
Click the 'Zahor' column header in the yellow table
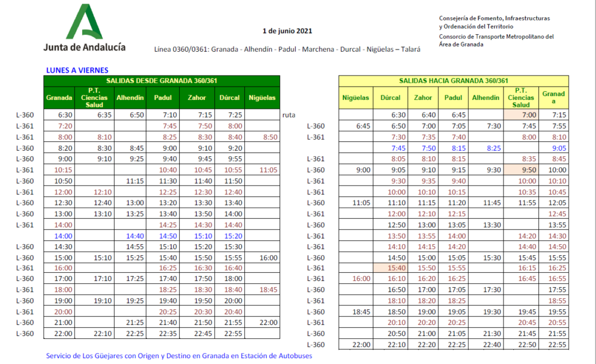tap(423, 98)
